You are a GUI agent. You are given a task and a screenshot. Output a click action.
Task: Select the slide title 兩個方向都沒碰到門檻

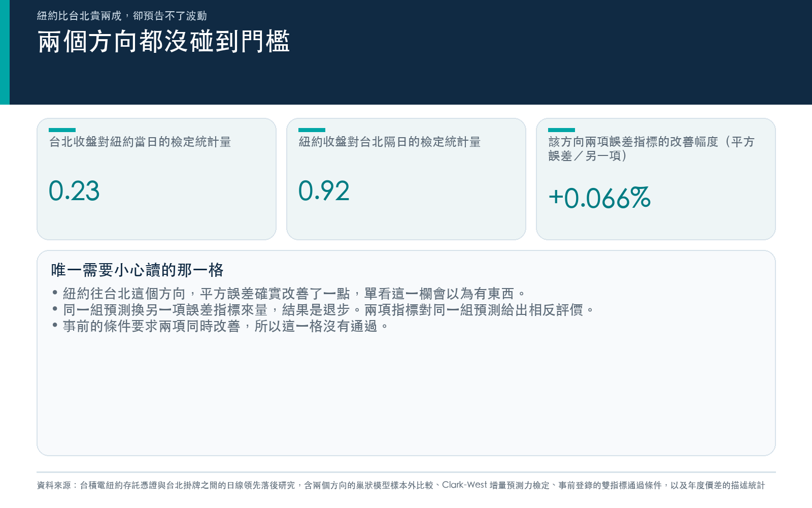point(163,42)
